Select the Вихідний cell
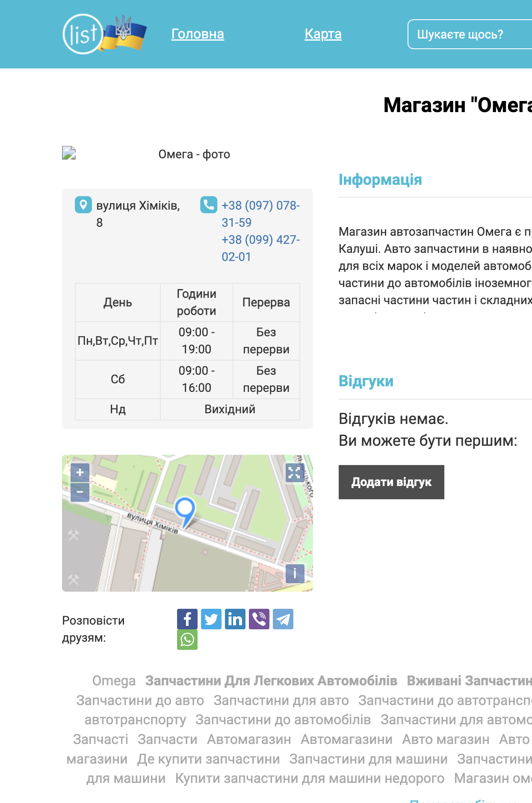 230,409
